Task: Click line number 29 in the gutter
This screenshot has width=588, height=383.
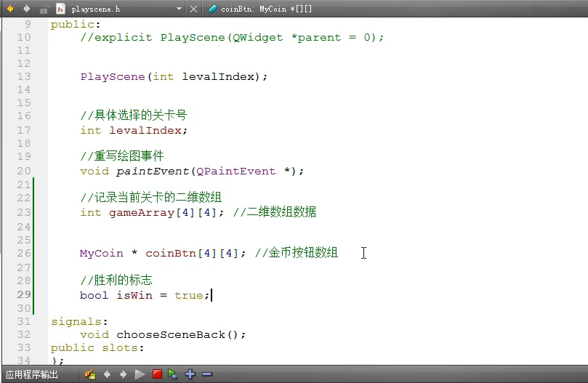Action: (24, 294)
